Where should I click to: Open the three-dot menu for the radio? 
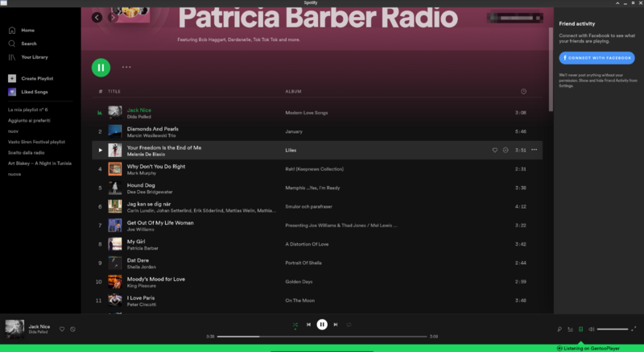tap(126, 68)
